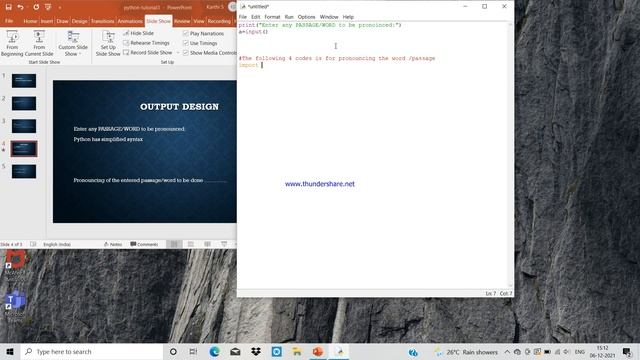
Task: Click the taskbar search box
Action: click(x=92, y=351)
